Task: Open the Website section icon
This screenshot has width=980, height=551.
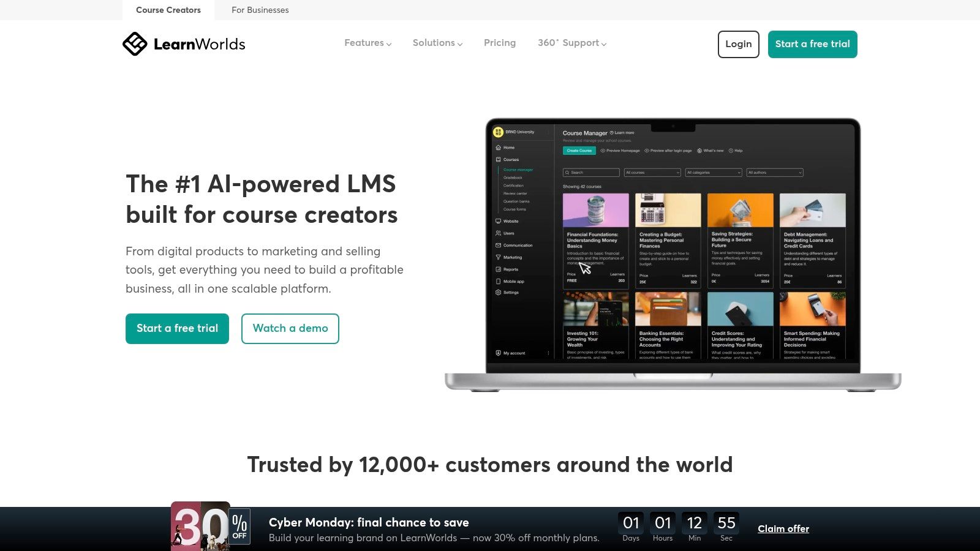Action: tap(498, 221)
